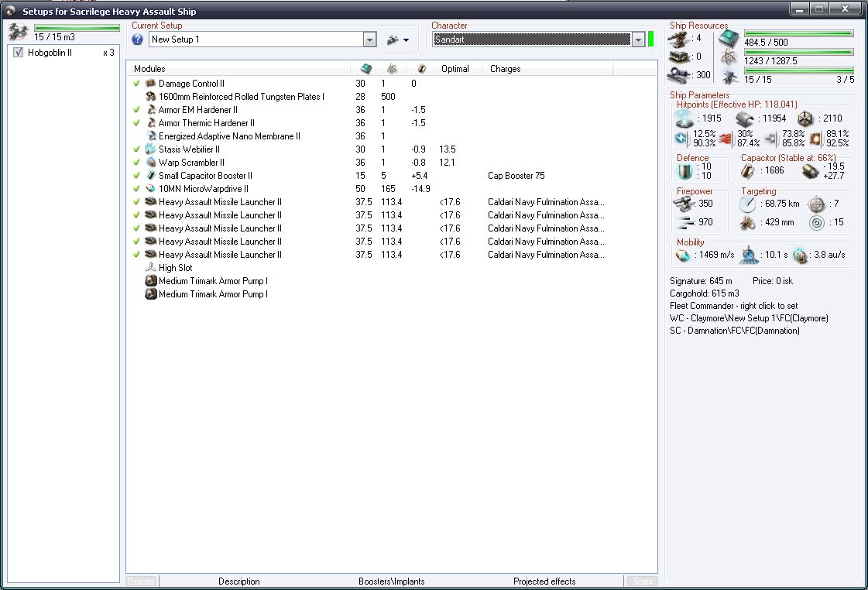Image resolution: width=868 pixels, height=590 pixels.
Task: Select the last Heavy Assault Missile Launcher II row
Action: click(x=391, y=255)
